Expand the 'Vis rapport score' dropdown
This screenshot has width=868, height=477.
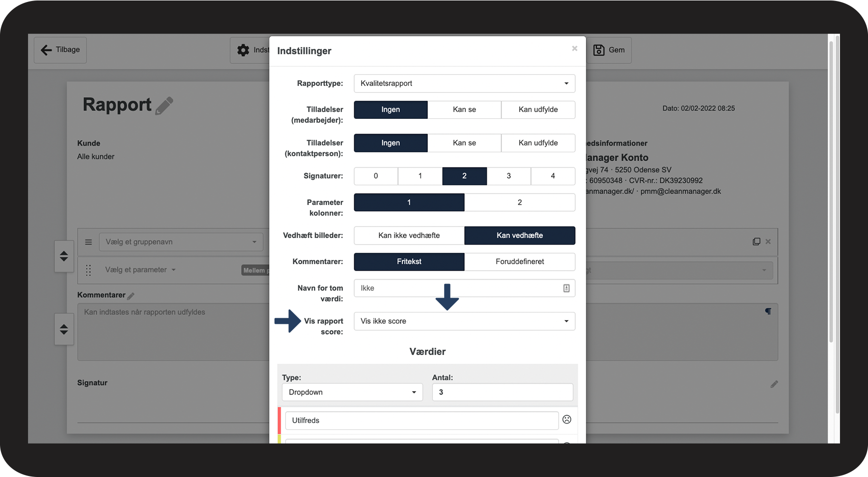pos(464,321)
